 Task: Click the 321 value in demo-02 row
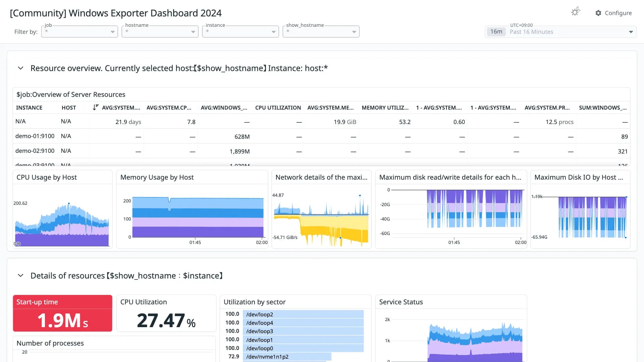[x=623, y=152]
